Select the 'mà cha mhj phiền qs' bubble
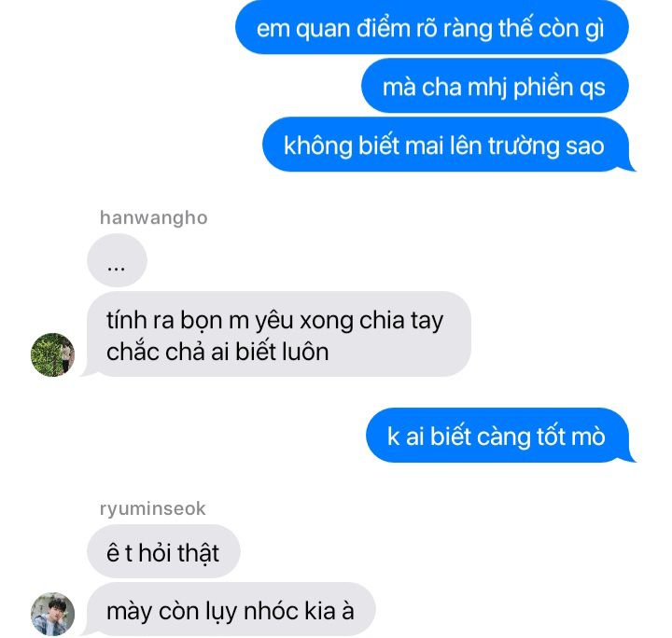Viewport: 672px width, 638px height. tap(495, 86)
